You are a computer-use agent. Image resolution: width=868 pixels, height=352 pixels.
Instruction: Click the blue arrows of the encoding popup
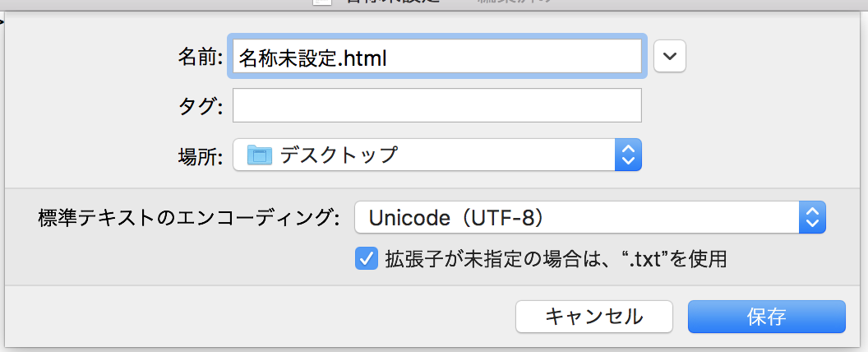pyautogui.click(x=812, y=218)
